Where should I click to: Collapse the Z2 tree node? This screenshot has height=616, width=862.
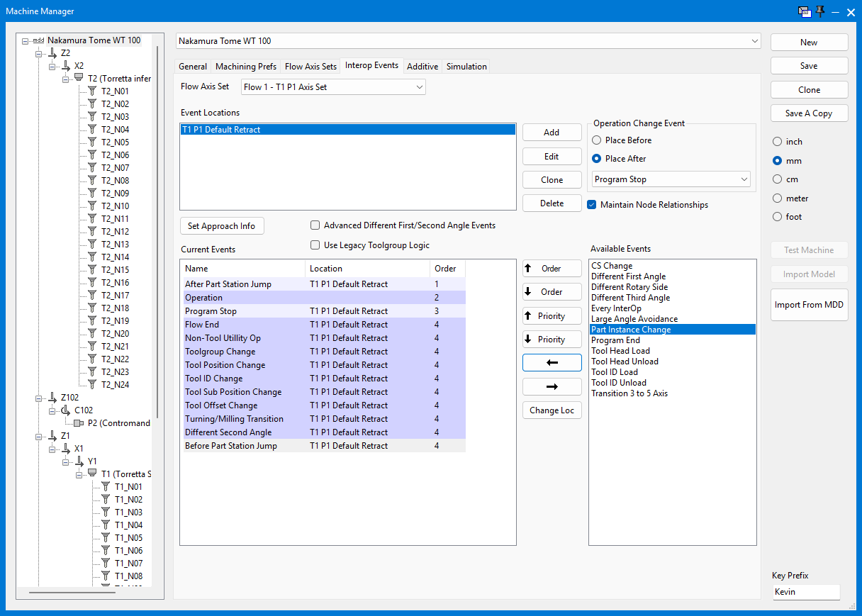tap(38, 53)
